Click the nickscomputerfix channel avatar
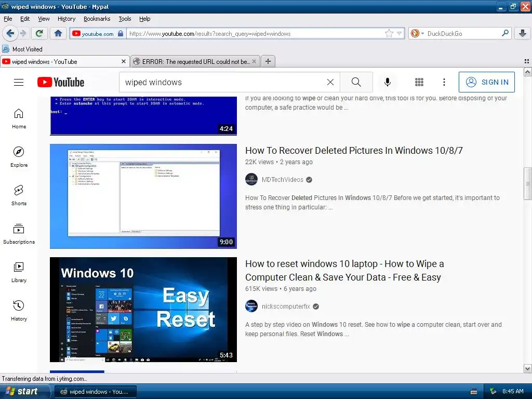 [251, 307]
